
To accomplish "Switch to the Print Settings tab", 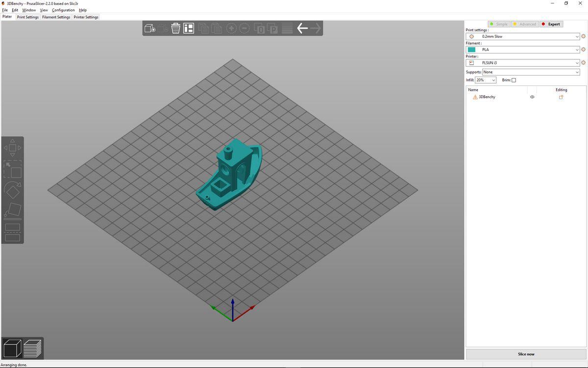I will (x=28, y=17).
